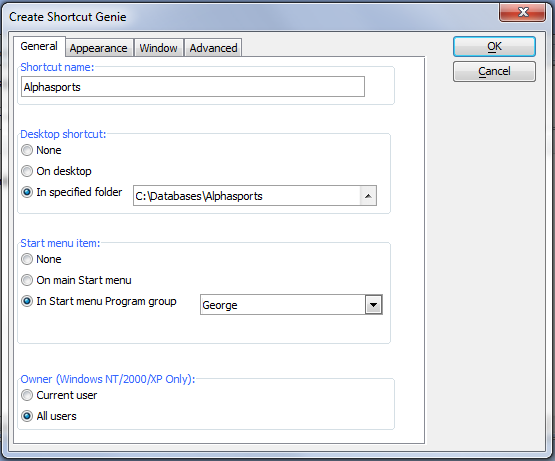
Task: Cancel the shortcut creation dialog
Action: (494, 71)
